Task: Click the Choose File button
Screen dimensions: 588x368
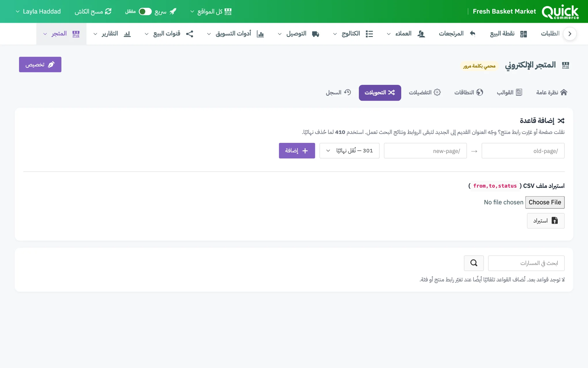Action: point(545,202)
